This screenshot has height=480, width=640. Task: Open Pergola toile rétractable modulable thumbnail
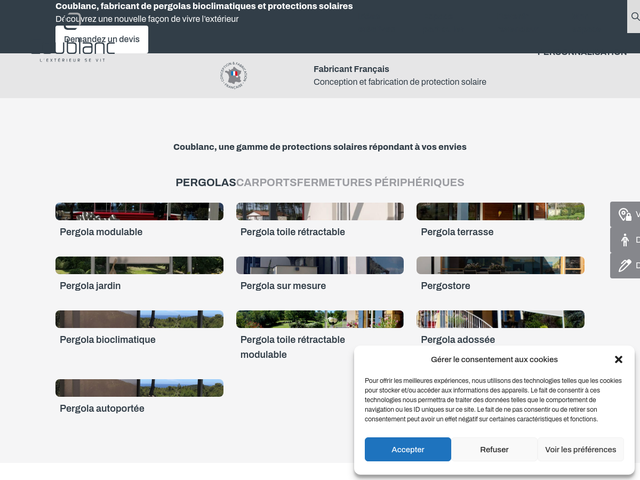point(320,319)
